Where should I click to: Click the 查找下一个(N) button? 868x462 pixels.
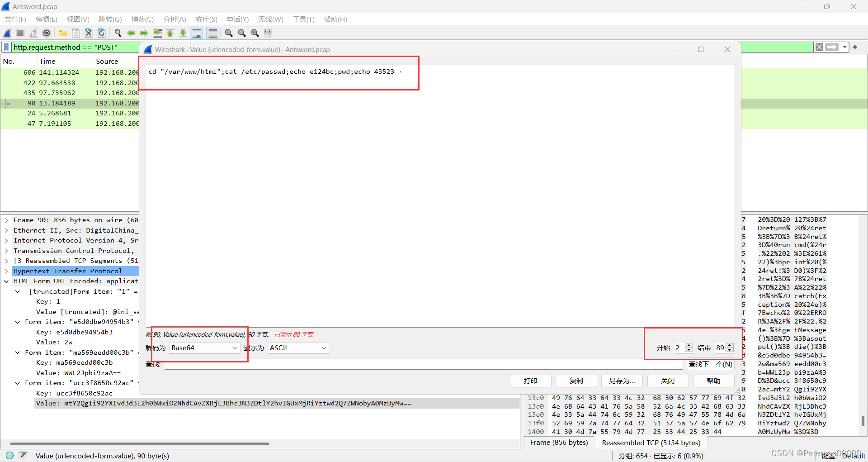(710, 364)
